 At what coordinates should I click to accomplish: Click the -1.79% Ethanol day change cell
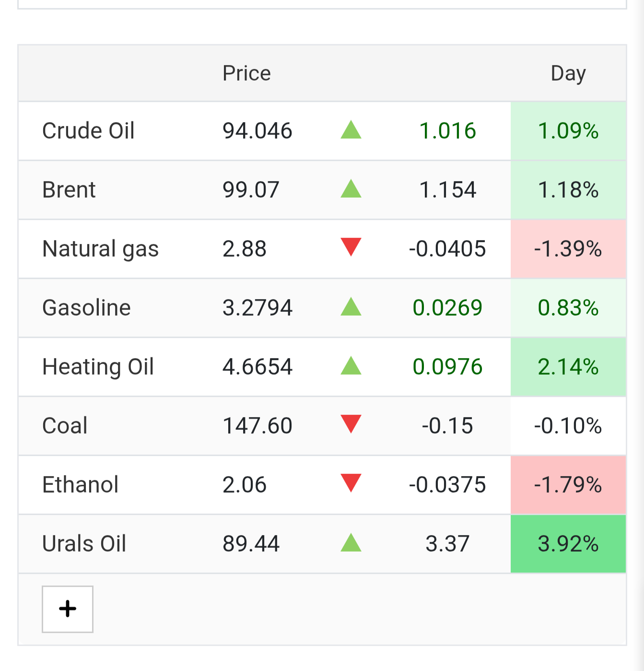(x=568, y=485)
